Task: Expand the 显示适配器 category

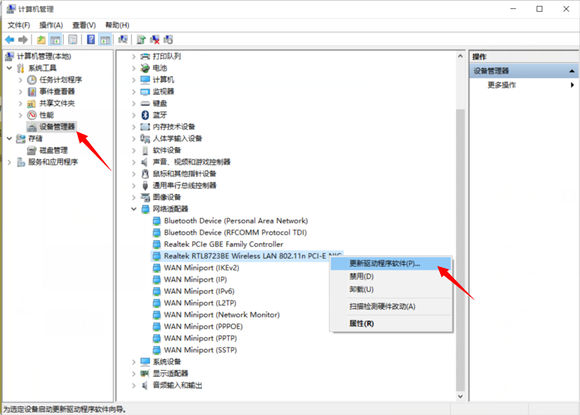Action: (x=134, y=374)
